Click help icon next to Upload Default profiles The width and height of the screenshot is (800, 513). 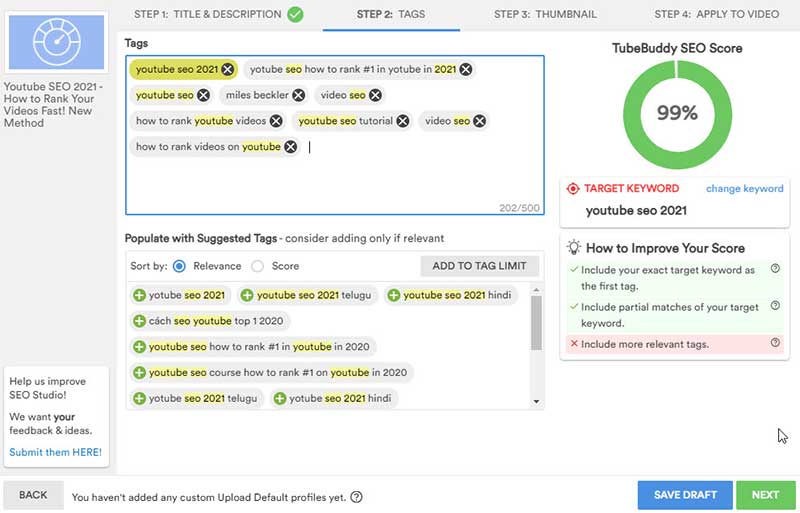tap(357, 497)
